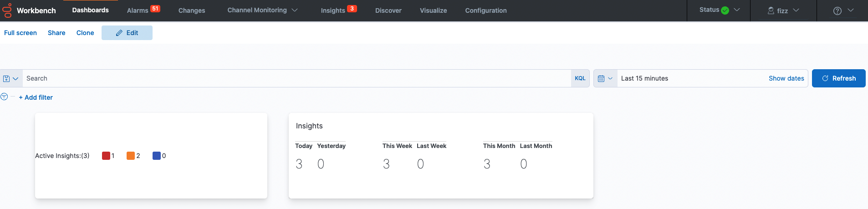Click the Insights panel title
This screenshot has width=868, height=209.
tap(309, 126)
